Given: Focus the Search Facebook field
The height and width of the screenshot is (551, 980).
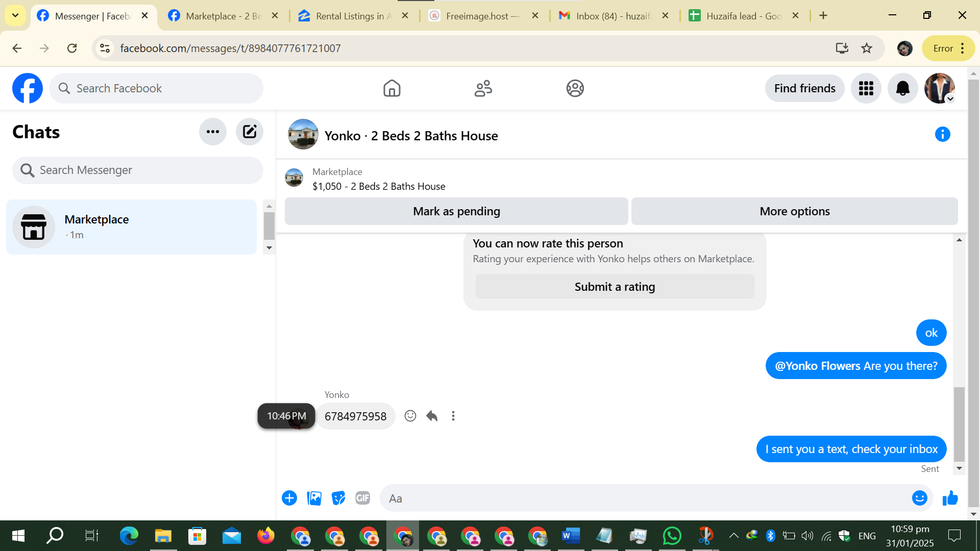Looking at the screenshot, I should coord(156,88).
